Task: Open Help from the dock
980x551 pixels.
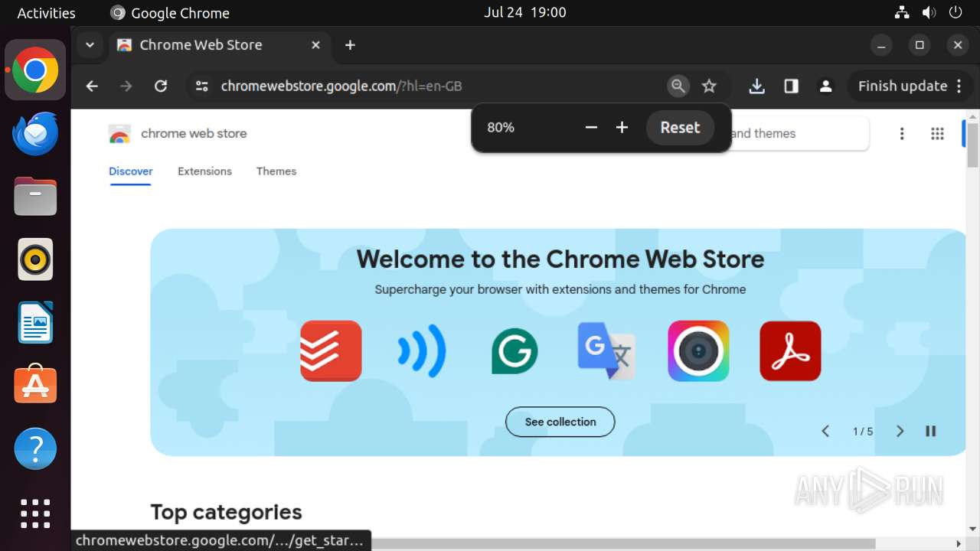Action: [x=35, y=448]
